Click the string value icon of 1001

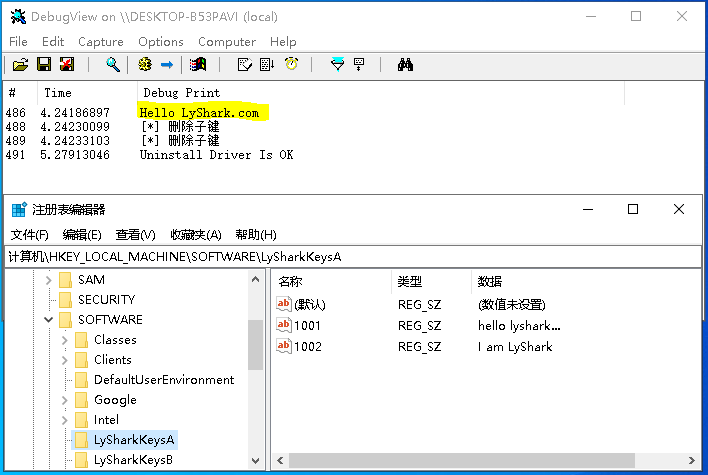tap(284, 325)
